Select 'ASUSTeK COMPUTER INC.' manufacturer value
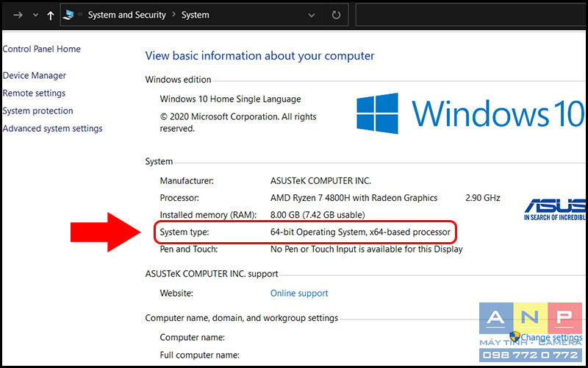The width and height of the screenshot is (588, 368). 320,181
